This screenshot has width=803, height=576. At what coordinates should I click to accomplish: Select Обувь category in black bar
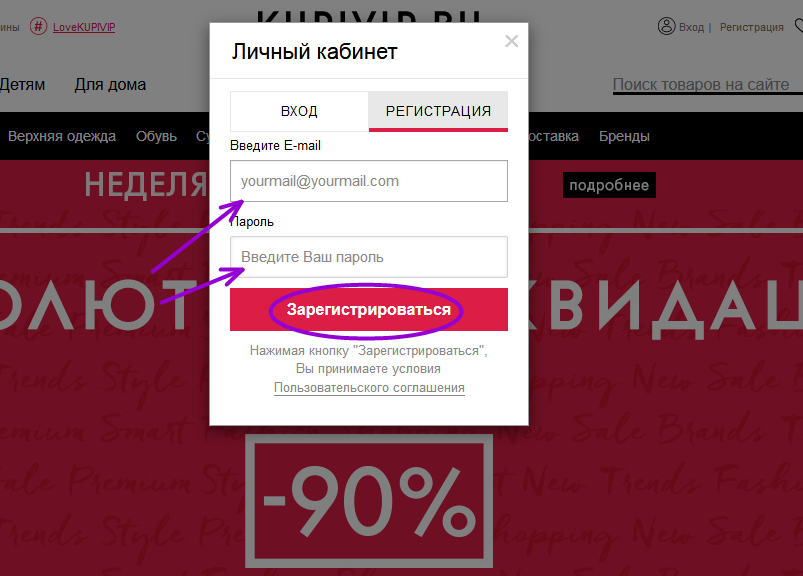tap(156, 136)
